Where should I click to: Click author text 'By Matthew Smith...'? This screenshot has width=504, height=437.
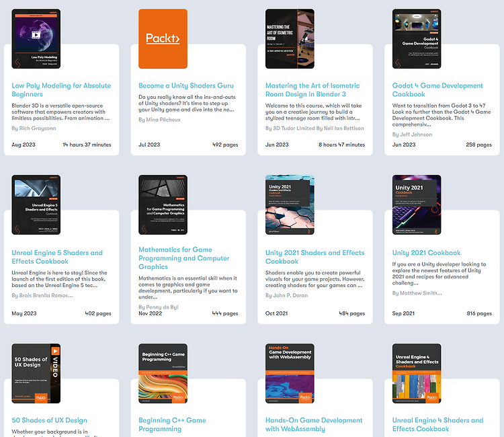[x=417, y=293]
